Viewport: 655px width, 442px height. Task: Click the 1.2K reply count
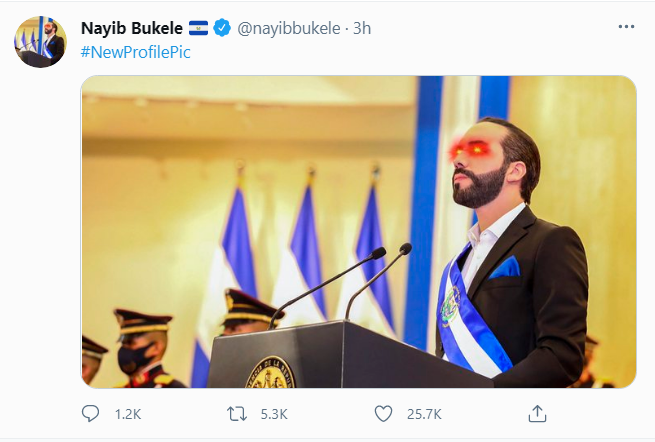[x=130, y=413]
